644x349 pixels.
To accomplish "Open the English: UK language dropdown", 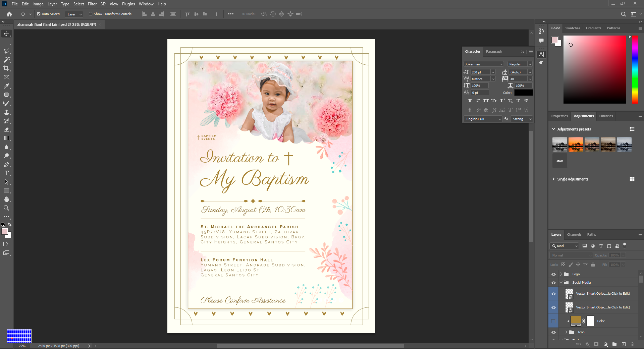I will tap(483, 119).
